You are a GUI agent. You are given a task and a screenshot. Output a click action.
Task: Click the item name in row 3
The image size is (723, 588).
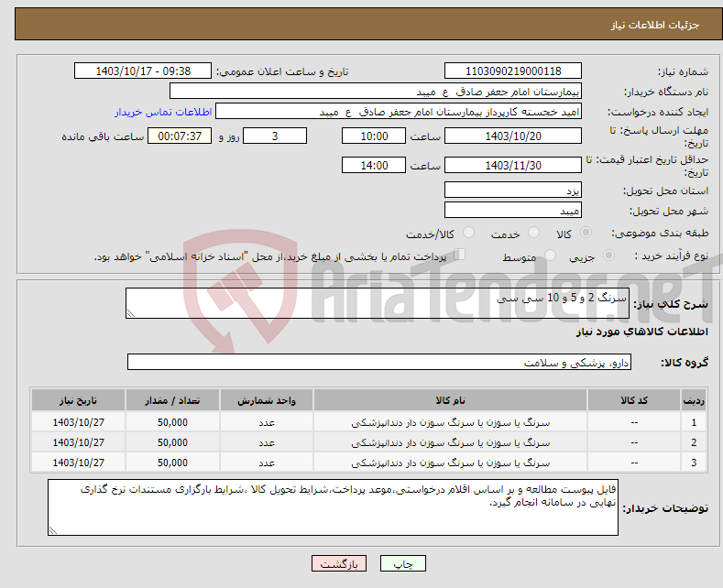pos(451,463)
